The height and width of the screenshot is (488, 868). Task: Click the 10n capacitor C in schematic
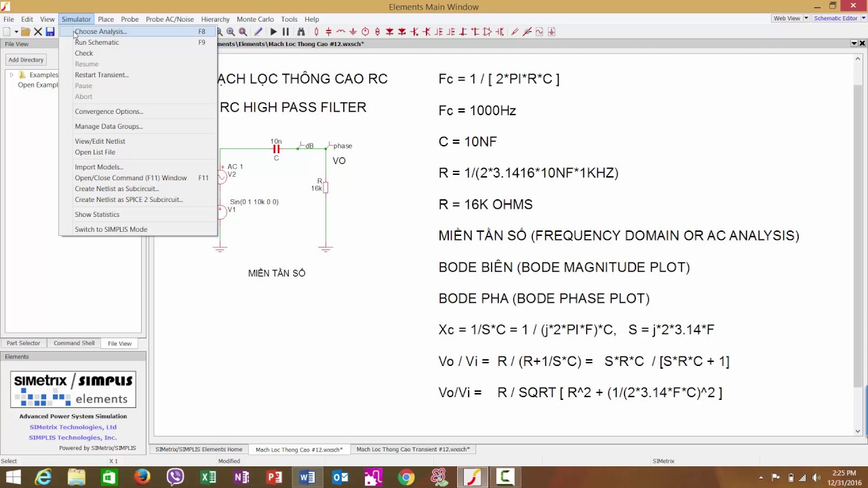[276, 148]
